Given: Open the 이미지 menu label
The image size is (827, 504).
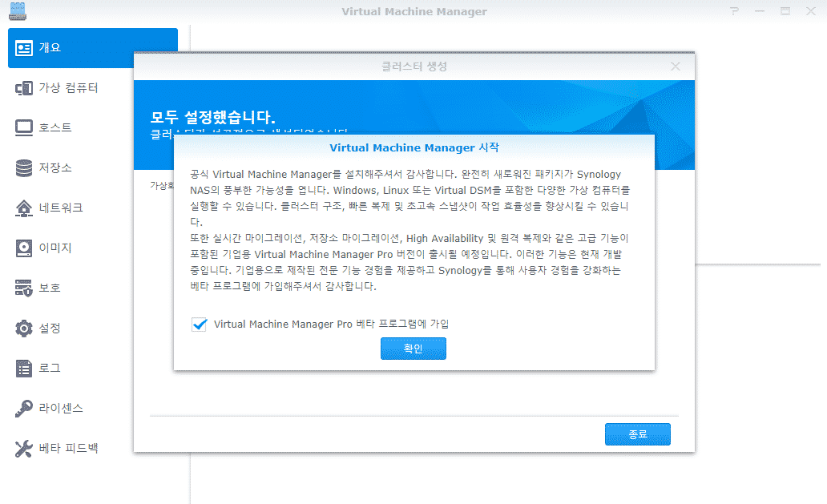Looking at the screenshot, I should [x=55, y=248].
